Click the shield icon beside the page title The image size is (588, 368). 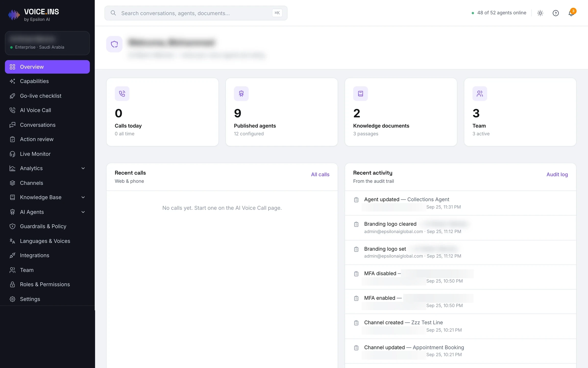pos(114,44)
